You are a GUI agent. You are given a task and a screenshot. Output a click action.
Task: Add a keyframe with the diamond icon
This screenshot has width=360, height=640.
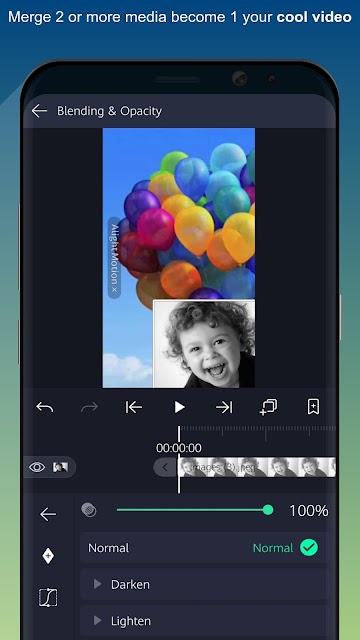pos(48,556)
